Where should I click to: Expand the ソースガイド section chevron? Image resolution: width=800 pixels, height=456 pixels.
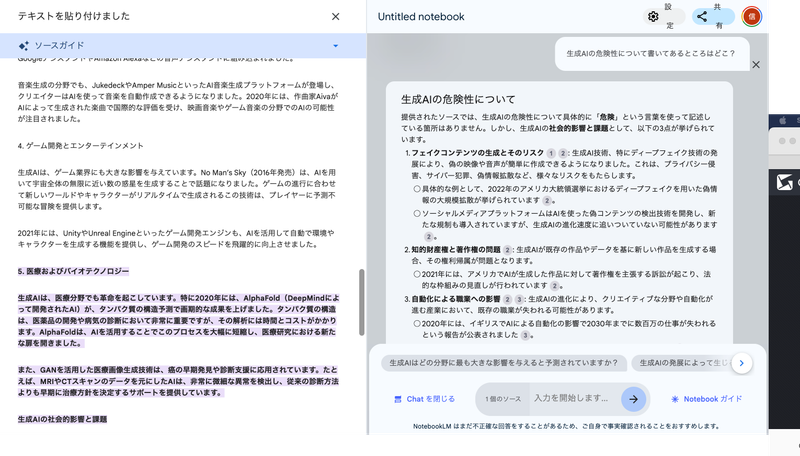pos(335,46)
